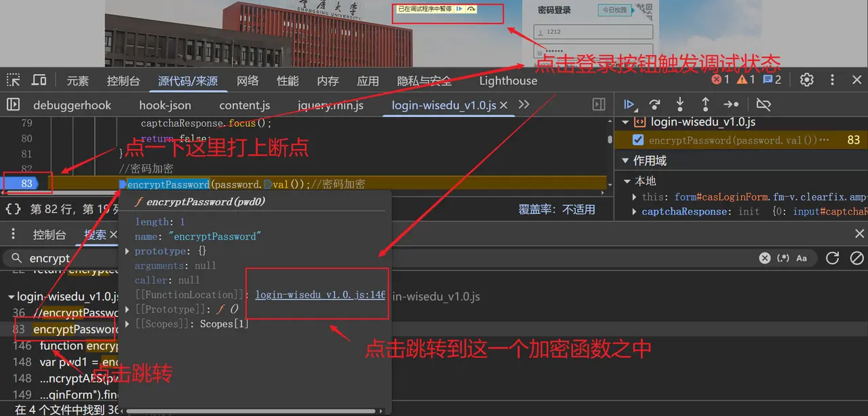Screen dimensions: 868x416
Task: Resume script execution in debugger
Action: coord(629,104)
